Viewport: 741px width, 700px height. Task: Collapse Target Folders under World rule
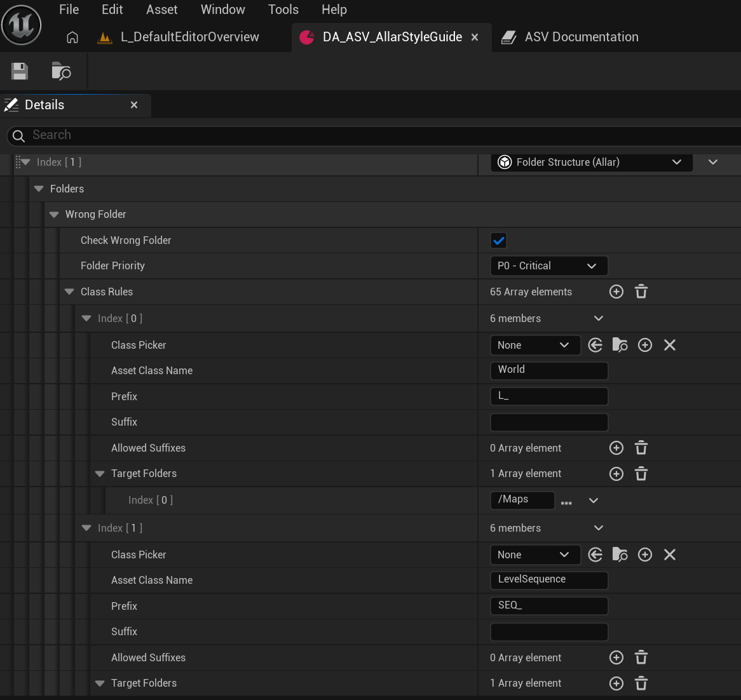100,474
